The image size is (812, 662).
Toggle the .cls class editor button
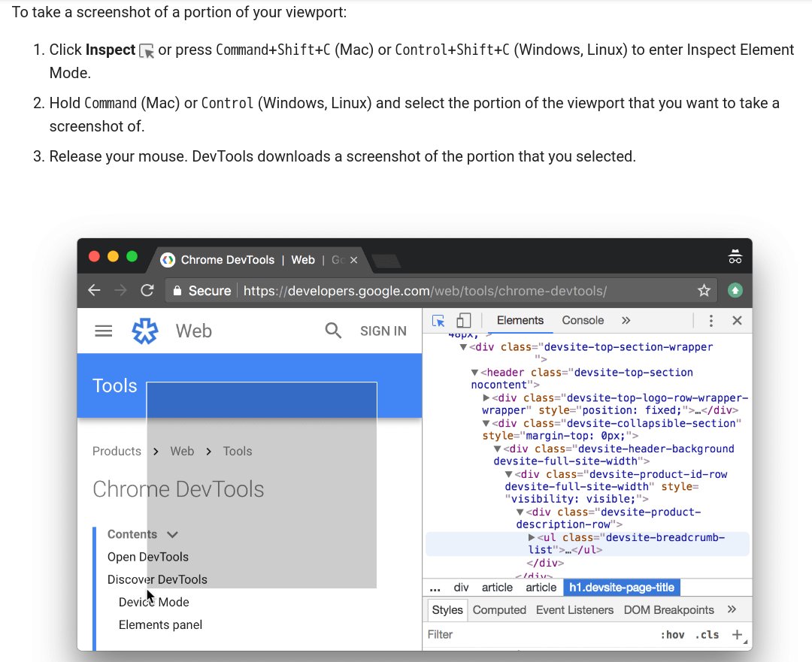point(707,634)
